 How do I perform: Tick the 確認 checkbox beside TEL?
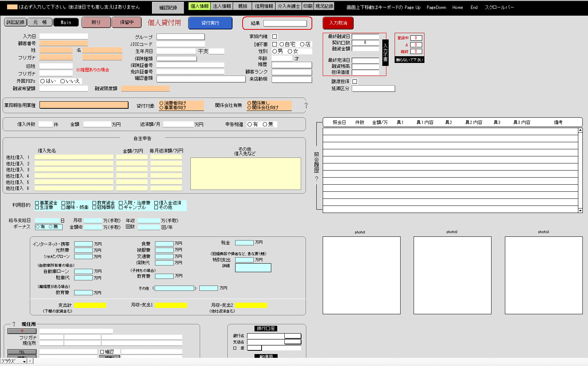102,352
